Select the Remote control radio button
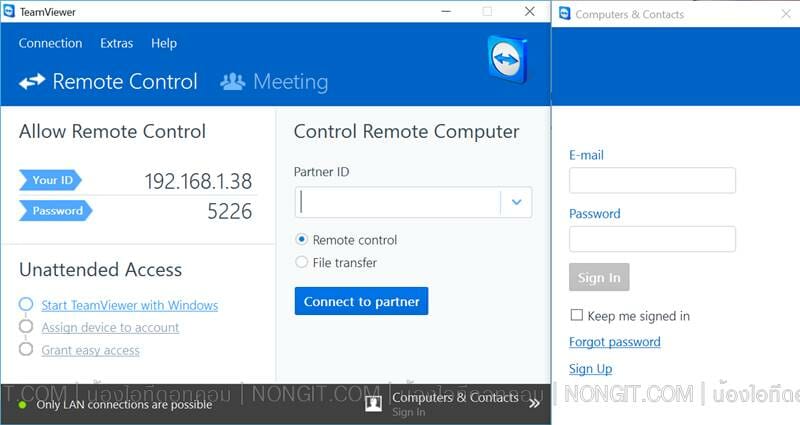The image size is (800, 425). coord(302,239)
